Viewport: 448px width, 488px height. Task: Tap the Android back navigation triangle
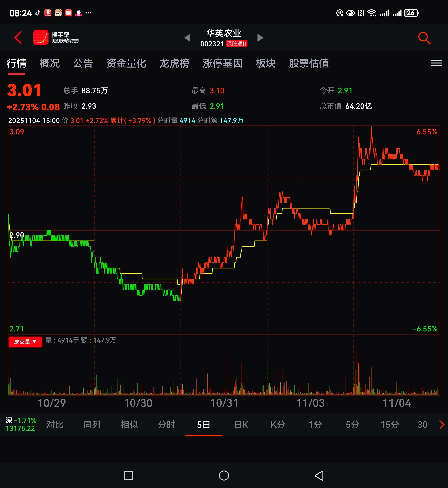(319, 475)
